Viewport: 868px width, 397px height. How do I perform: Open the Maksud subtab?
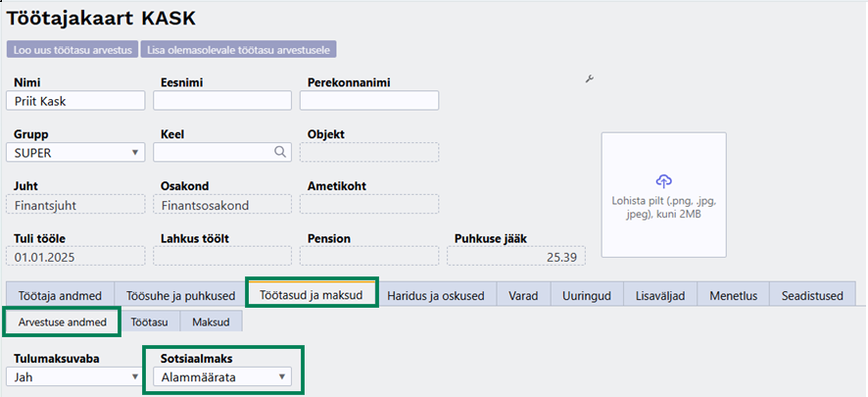tap(211, 322)
